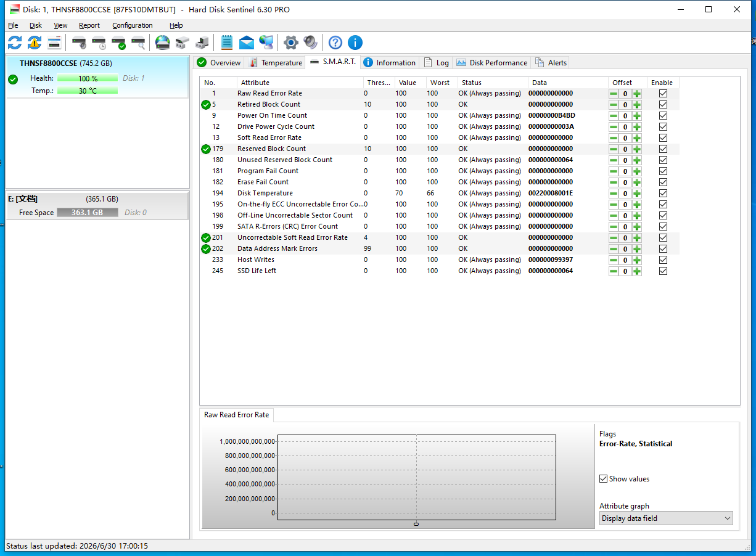The width and height of the screenshot is (756, 556).
Task: Switch to the Disk Performance tab
Action: click(x=491, y=63)
